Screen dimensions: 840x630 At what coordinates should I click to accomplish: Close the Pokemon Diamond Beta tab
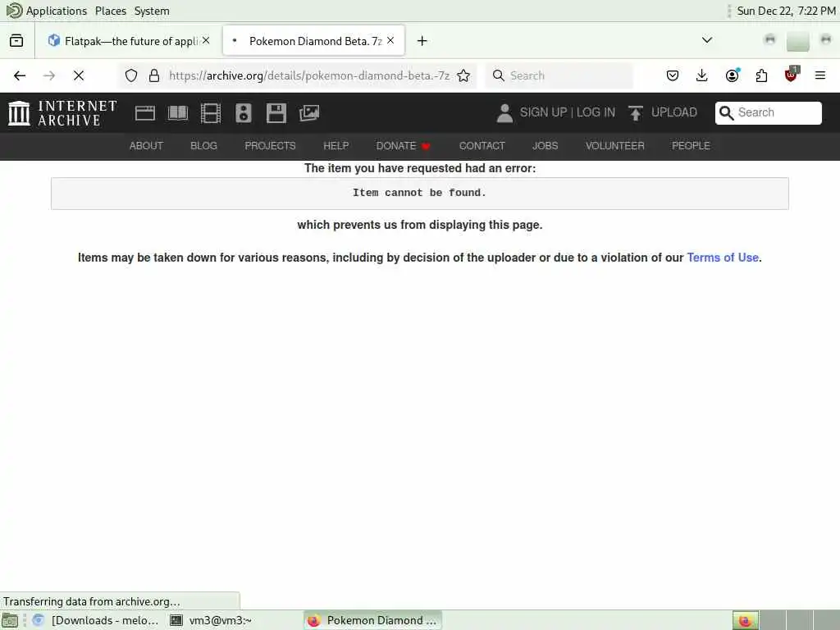(390, 41)
